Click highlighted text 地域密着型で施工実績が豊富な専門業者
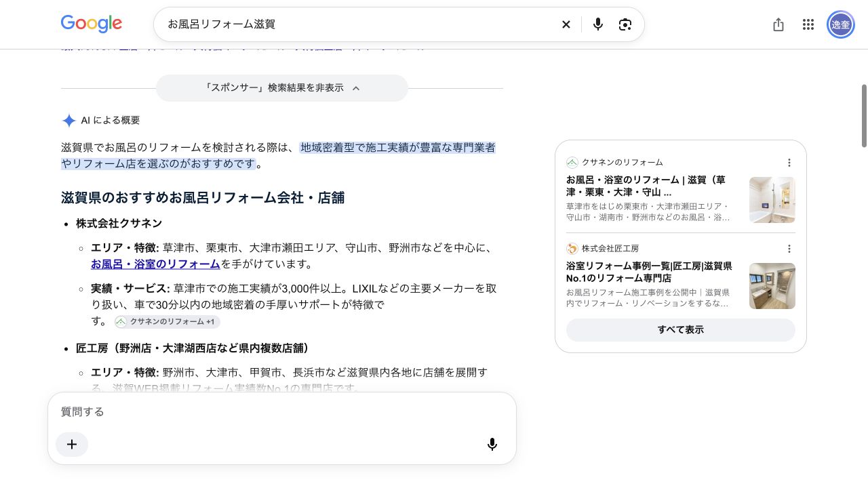This screenshot has height=488, width=868. point(398,147)
